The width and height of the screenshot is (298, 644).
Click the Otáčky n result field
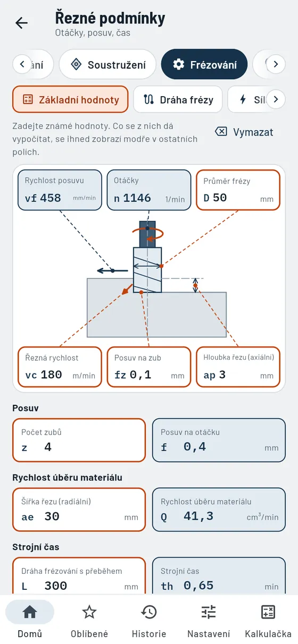point(148,191)
